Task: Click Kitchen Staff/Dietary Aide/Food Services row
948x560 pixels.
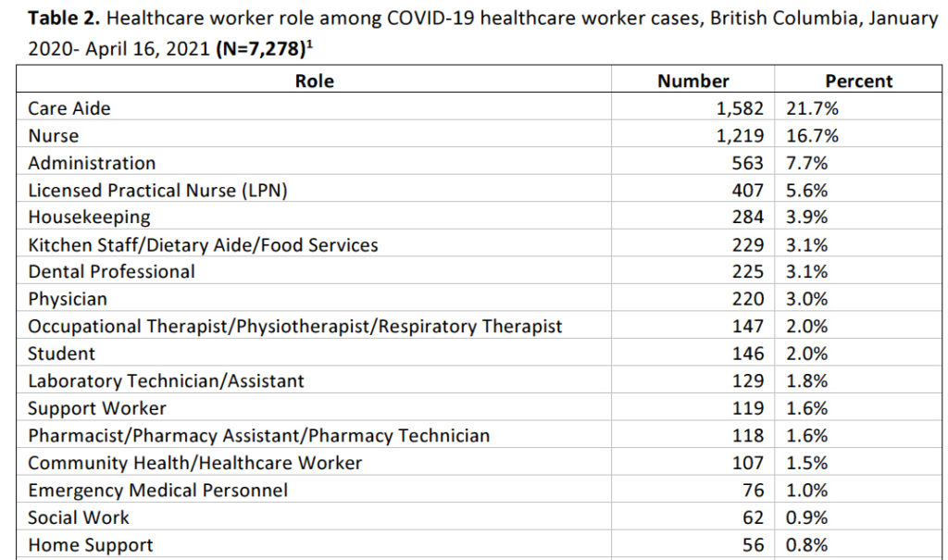Action: coord(203,245)
